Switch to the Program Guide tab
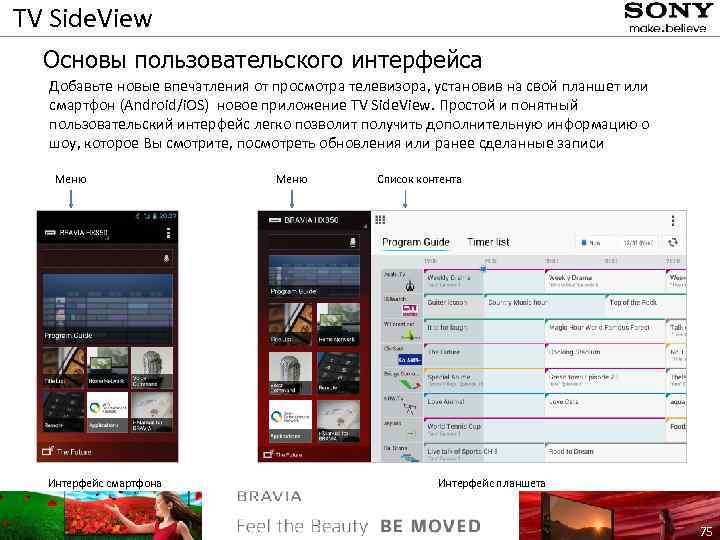The width and height of the screenshot is (720, 540). [x=416, y=242]
